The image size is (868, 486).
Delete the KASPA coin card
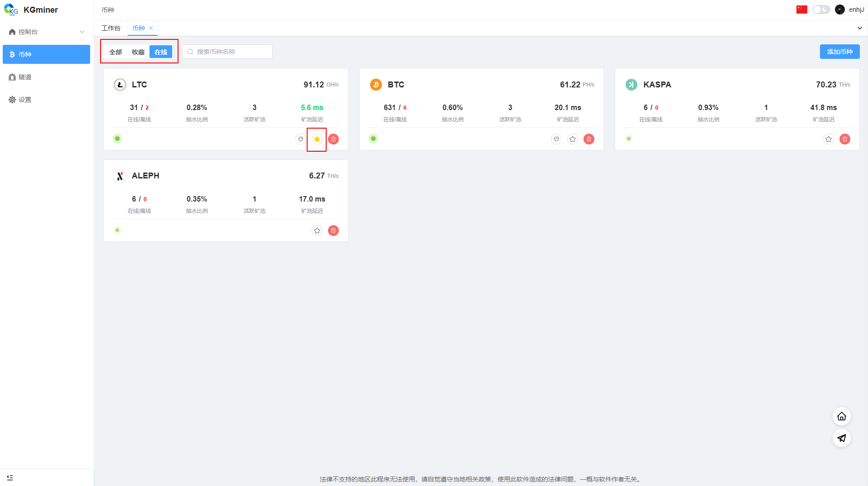(x=844, y=139)
